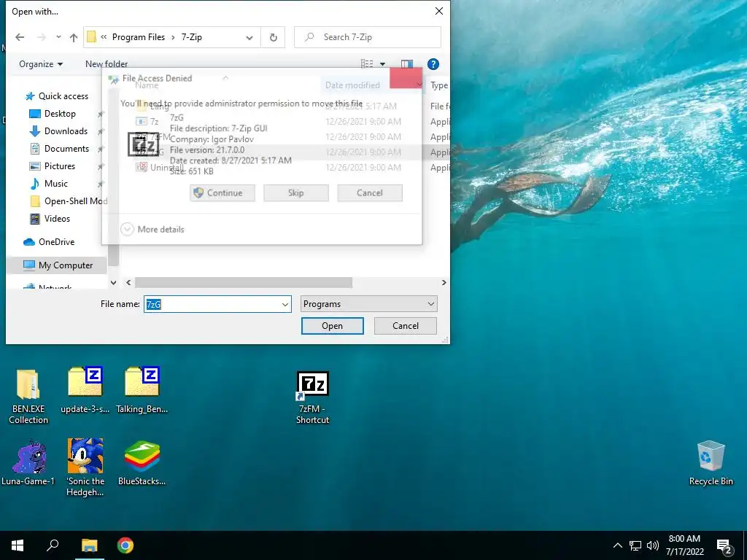Expand More details

click(x=152, y=230)
